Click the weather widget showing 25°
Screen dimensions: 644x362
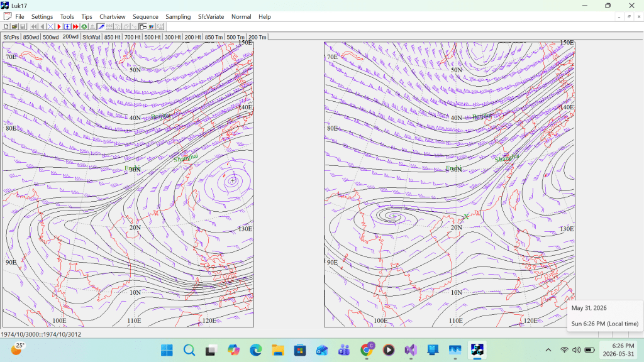coord(17,349)
